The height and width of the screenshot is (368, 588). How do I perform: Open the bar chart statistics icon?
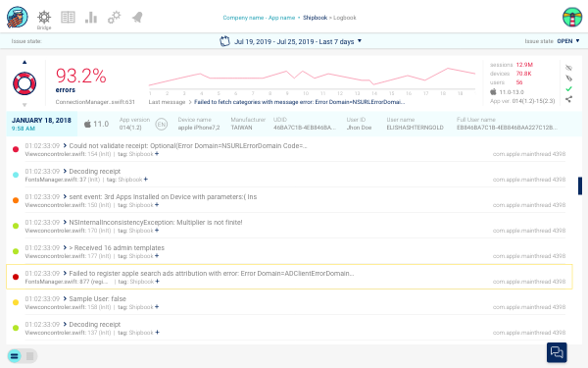tap(91, 17)
